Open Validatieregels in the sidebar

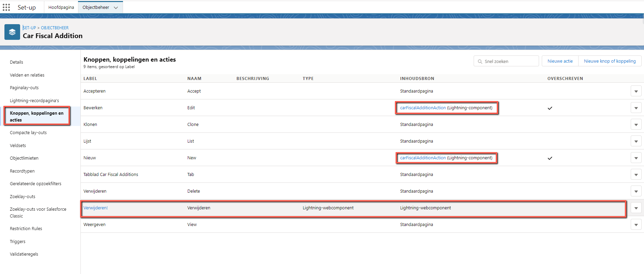pos(24,254)
